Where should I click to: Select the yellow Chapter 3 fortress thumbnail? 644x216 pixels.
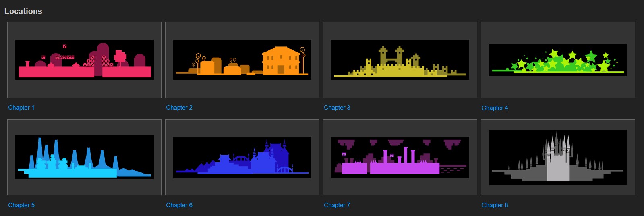click(400, 60)
